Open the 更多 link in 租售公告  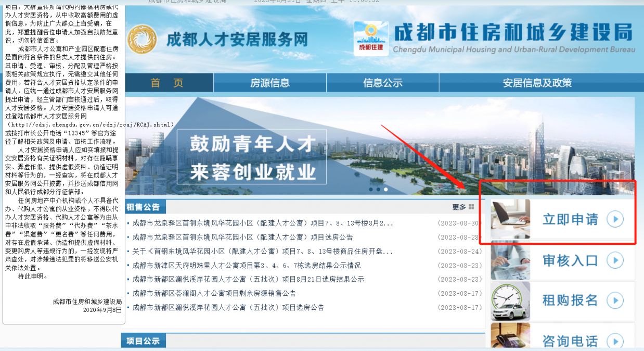click(x=459, y=207)
